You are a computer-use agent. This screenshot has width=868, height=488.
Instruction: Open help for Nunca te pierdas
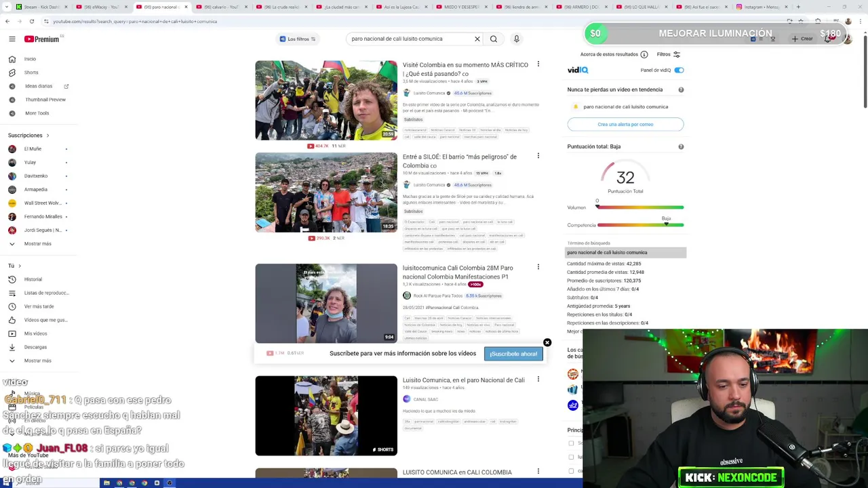click(681, 89)
